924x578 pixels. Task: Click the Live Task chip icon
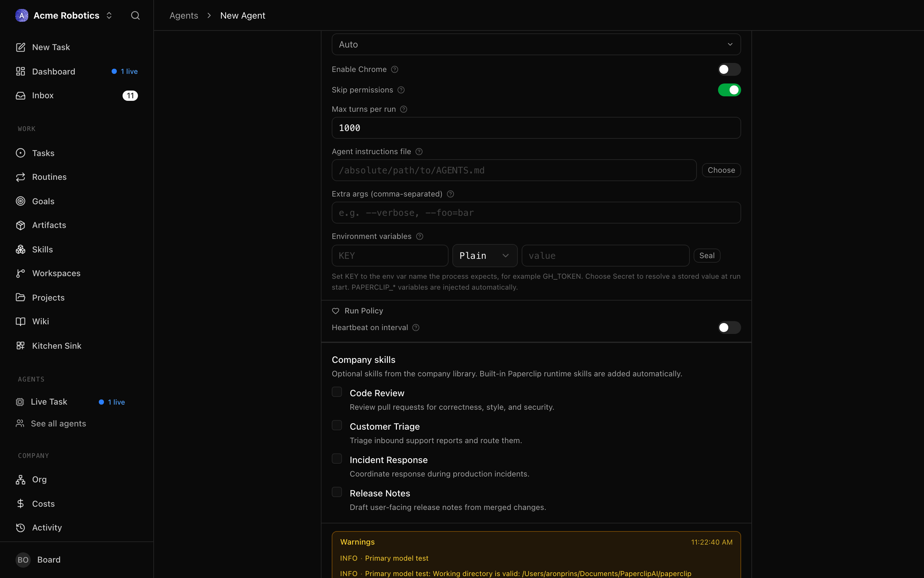tap(20, 402)
